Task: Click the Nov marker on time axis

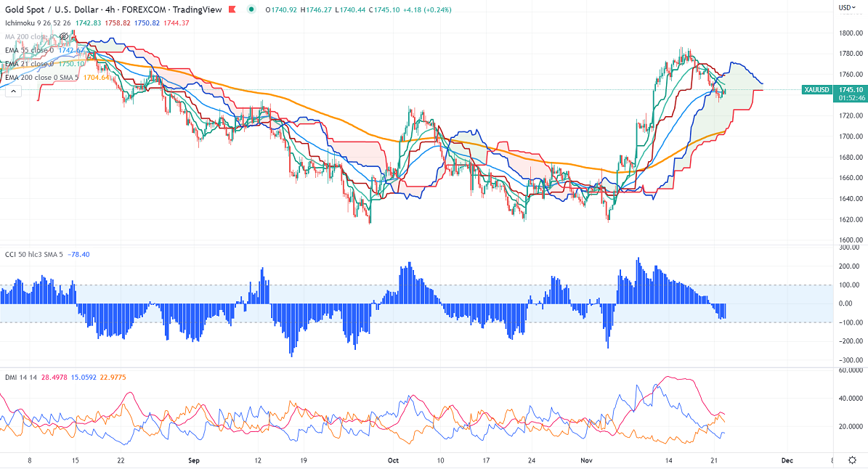Action: click(587, 460)
